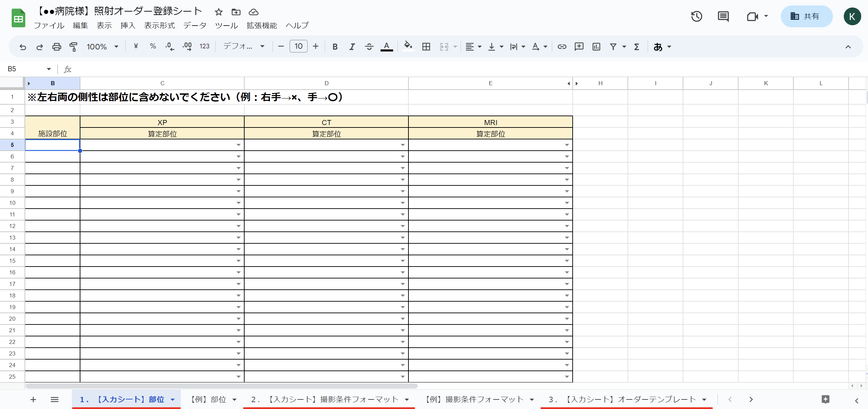Image resolution: width=868 pixels, height=409 pixels.
Task: Open version history clock icon
Action: [696, 16]
